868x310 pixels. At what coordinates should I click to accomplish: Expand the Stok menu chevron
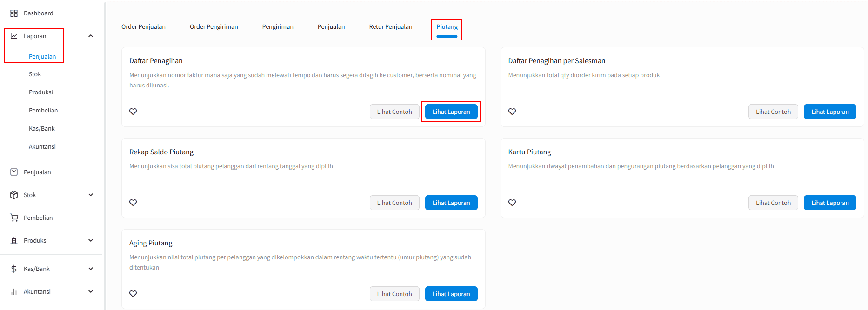click(91, 195)
